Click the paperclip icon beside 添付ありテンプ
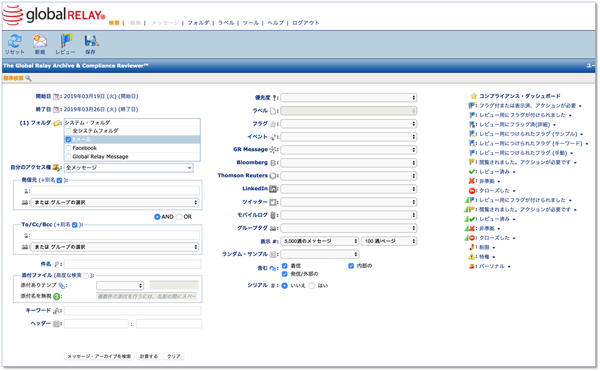 61,285
